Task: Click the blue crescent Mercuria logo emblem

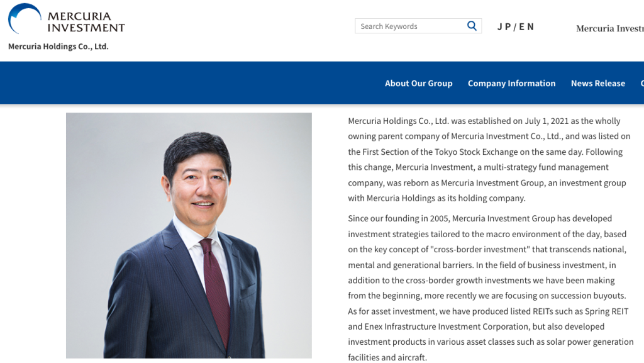Action: point(25,18)
